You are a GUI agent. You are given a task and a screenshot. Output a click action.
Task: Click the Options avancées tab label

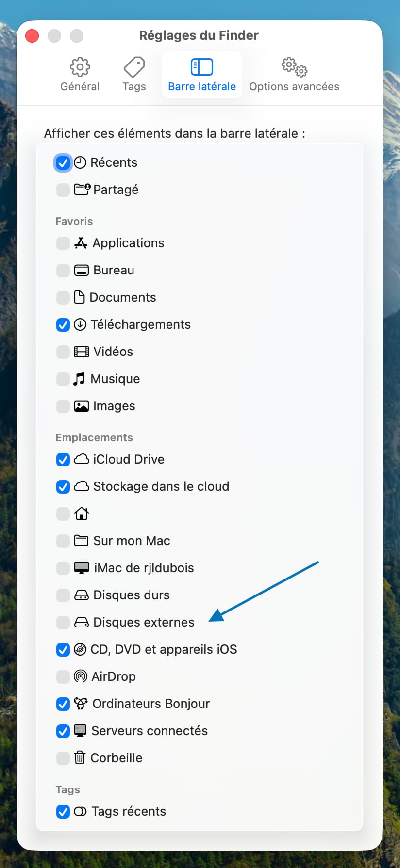point(294,86)
